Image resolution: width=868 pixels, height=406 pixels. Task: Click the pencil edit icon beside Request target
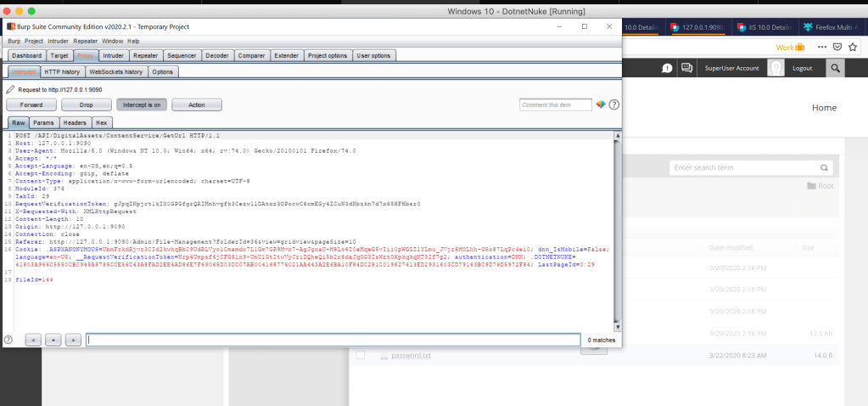tap(10, 89)
